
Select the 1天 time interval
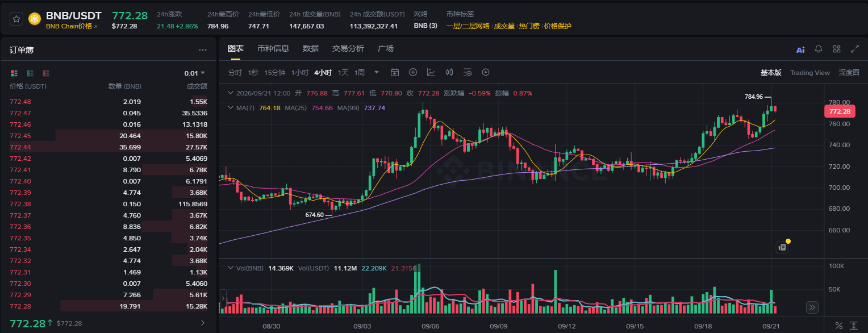click(x=343, y=73)
